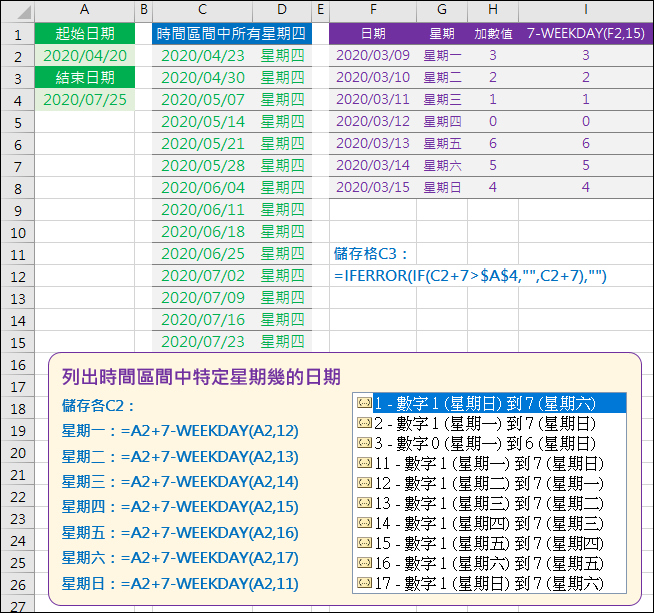The image size is (654, 613).
Task: Select cell 2020/05/14 in column C
Action: [202, 121]
